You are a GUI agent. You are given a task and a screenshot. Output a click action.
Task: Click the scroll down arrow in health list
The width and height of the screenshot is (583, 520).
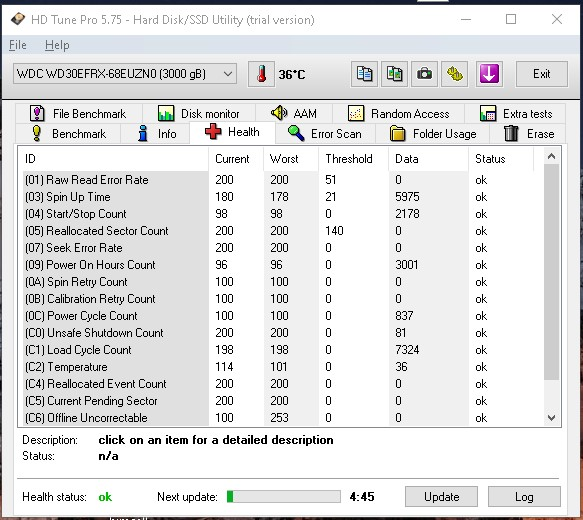[551, 418]
